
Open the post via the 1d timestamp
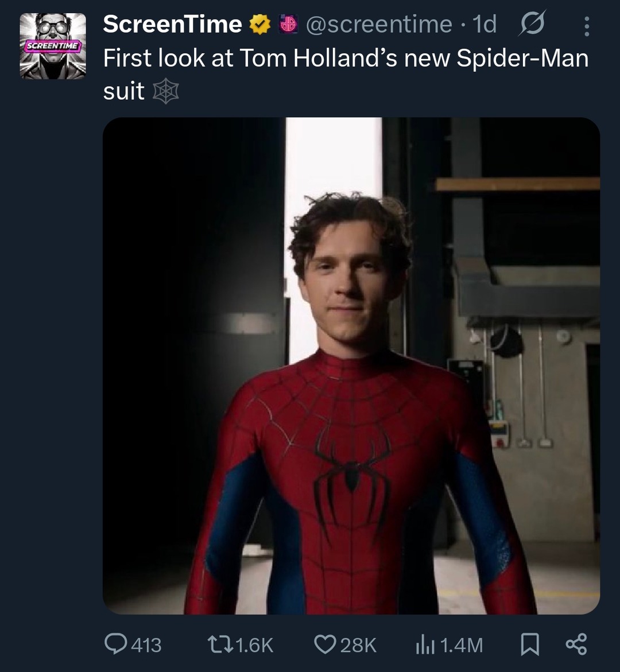[x=486, y=24]
